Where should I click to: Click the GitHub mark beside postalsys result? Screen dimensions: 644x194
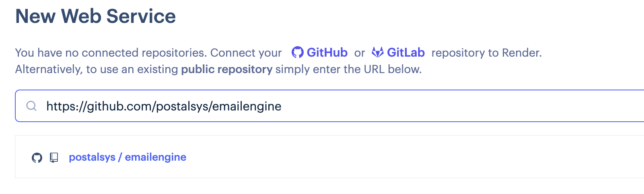pos(37,158)
